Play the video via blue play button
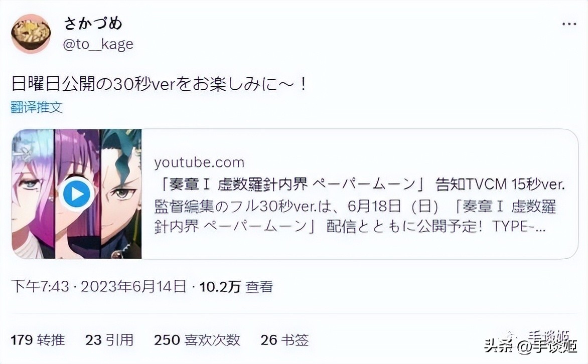 click(x=76, y=194)
